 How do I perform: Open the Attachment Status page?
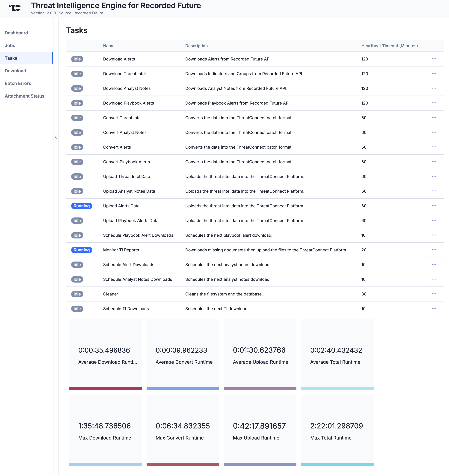pyautogui.click(x=24, y=96)
